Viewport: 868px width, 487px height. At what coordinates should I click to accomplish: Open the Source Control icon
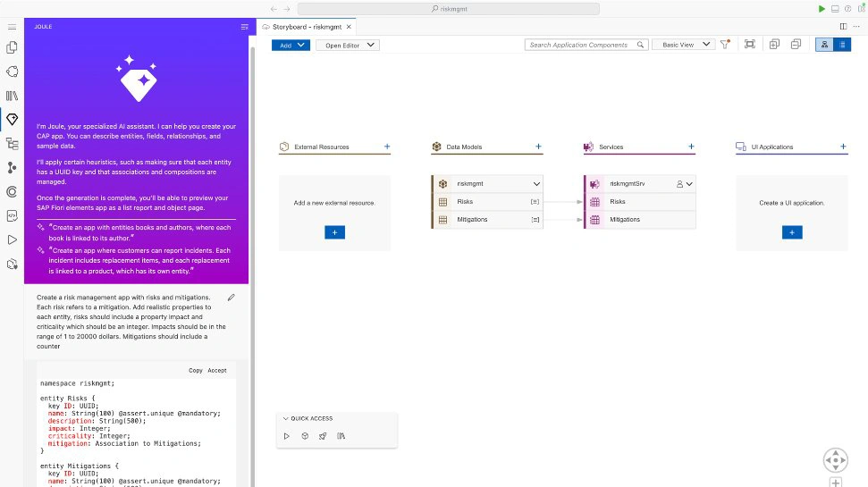pos(12,168)
